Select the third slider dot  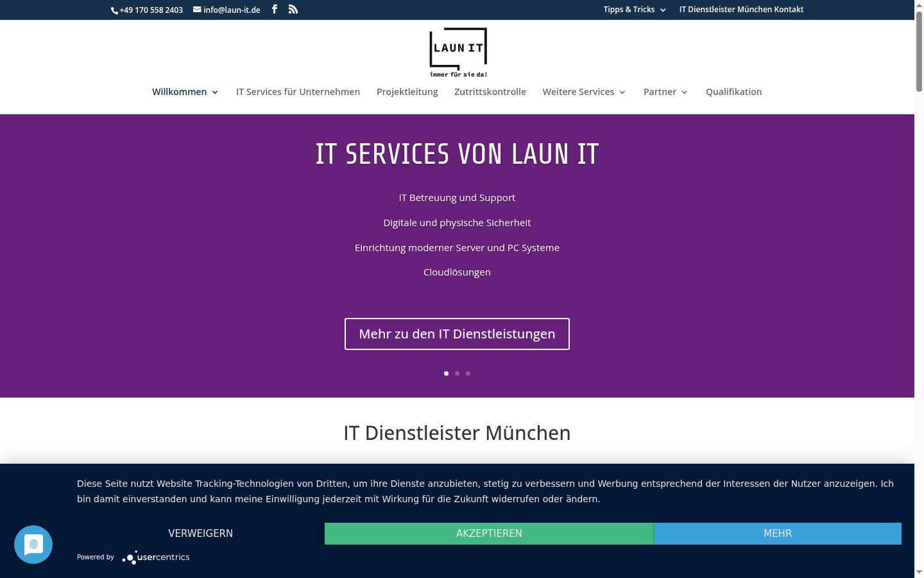tap(468, 373)
